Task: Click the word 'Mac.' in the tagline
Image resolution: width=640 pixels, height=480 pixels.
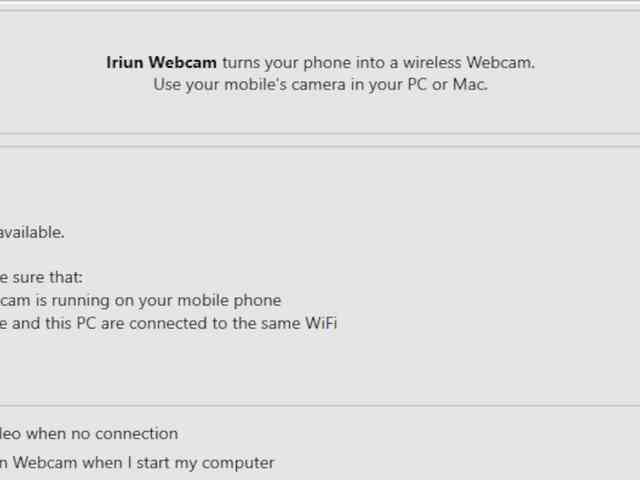Action: pyautogui.click(x=470, y=84)
